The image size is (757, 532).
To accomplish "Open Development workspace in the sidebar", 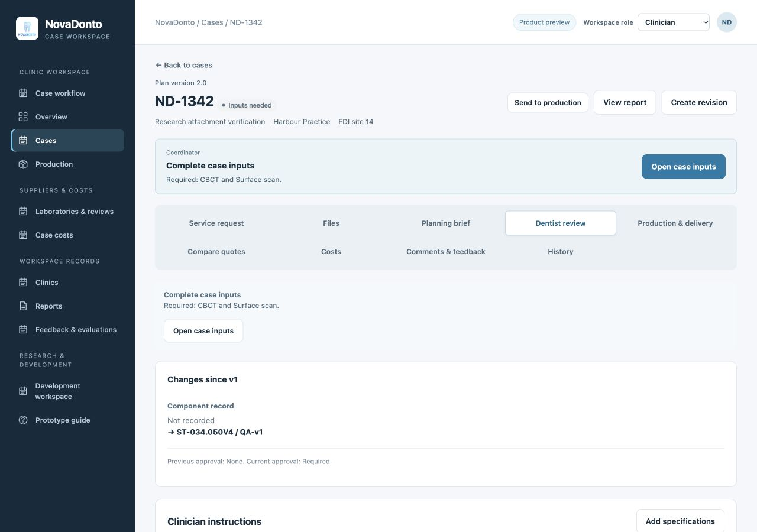I will [x=67, y=391].
